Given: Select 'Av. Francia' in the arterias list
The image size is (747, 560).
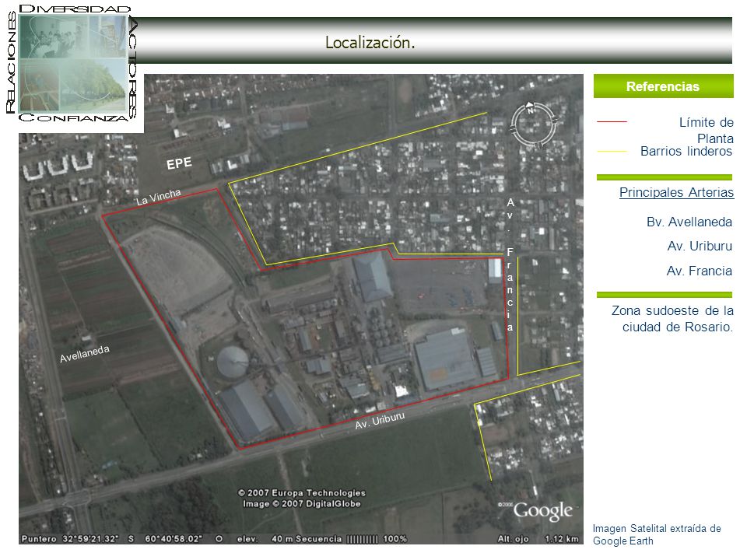Looking at the screenshot, I should 700,271.
